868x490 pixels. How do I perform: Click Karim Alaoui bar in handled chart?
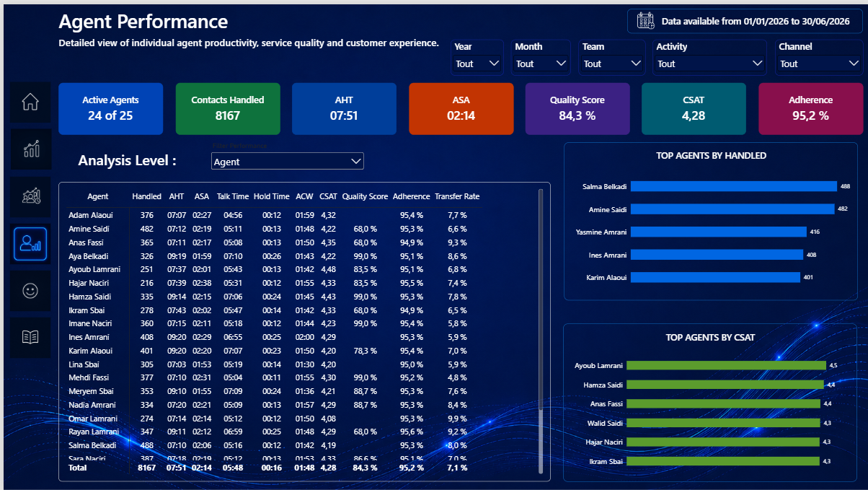[x=714, y=277]
